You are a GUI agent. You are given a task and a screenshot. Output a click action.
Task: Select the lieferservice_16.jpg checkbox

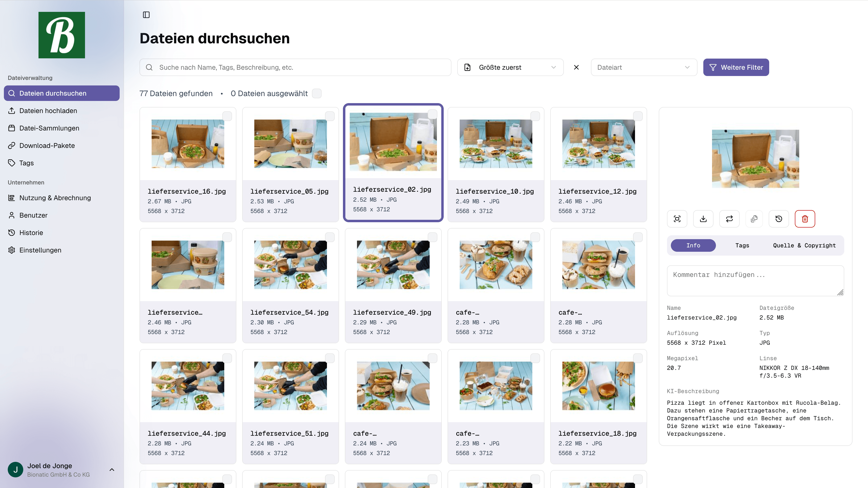(227, 116)
